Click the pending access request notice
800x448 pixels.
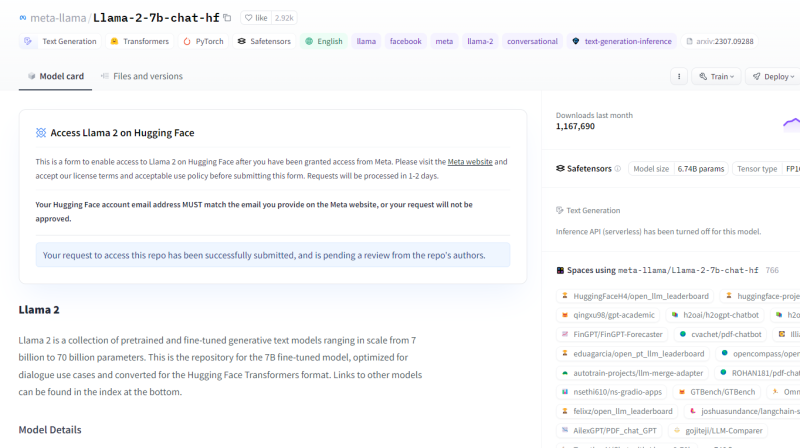[273, 255]
